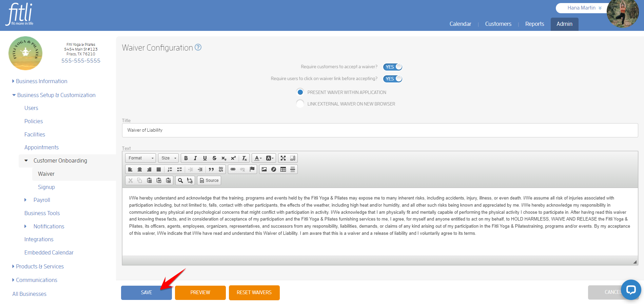Insert a table
Screen dimensions: 644x304
[283, 169]
